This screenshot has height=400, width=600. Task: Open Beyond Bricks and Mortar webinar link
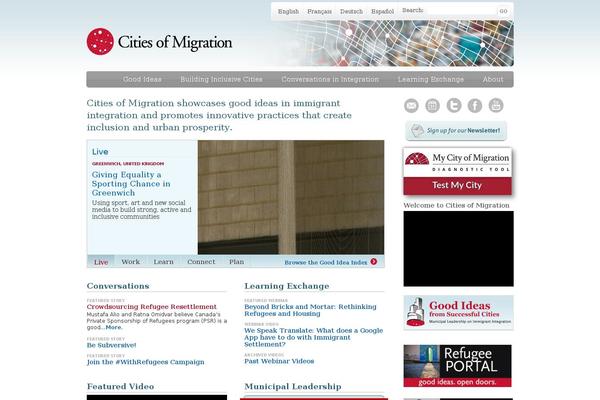pyautogui.click(x=310, y=310)
